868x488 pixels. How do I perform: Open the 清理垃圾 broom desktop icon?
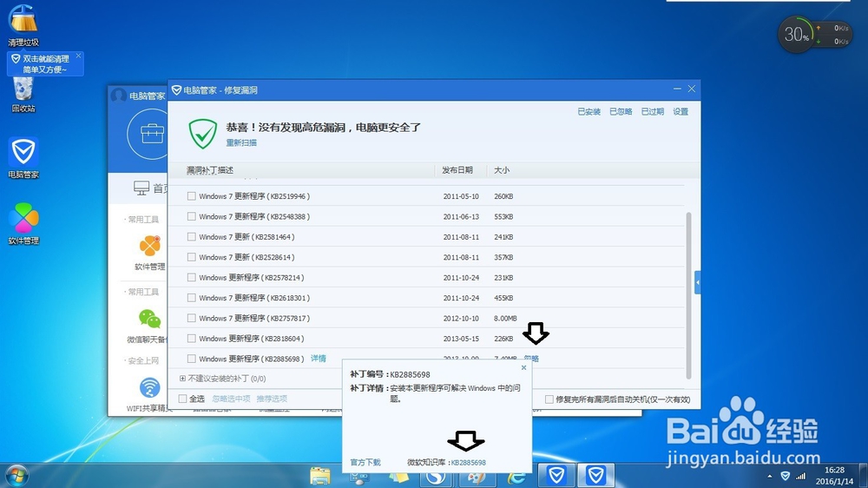tap(23, 18)
